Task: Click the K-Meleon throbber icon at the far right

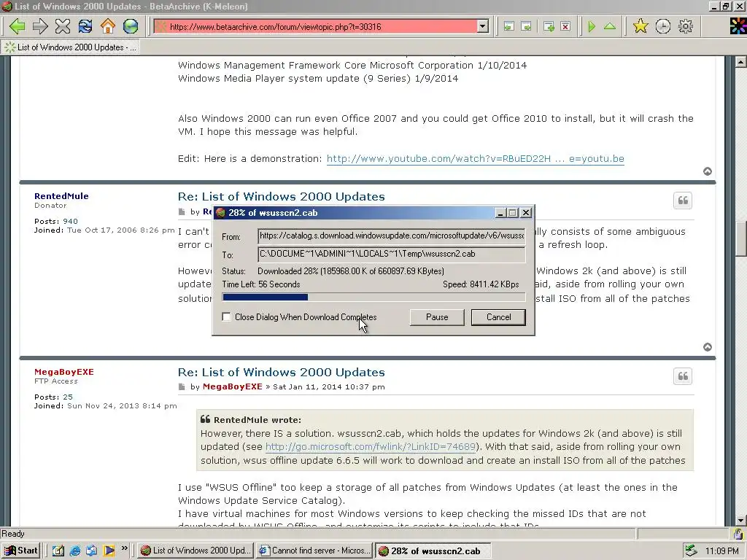Action: (x=738, y=26)
